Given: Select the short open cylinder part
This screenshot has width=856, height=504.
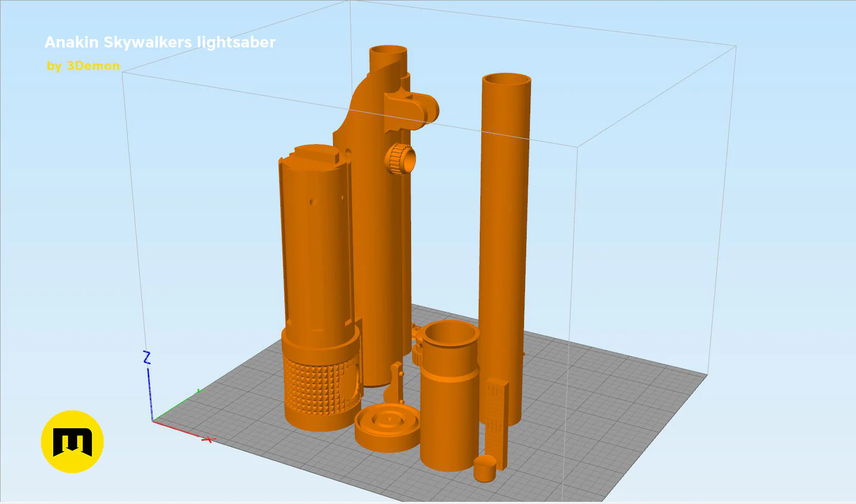Looking at the screenshot, I should (x=449, y=396).
